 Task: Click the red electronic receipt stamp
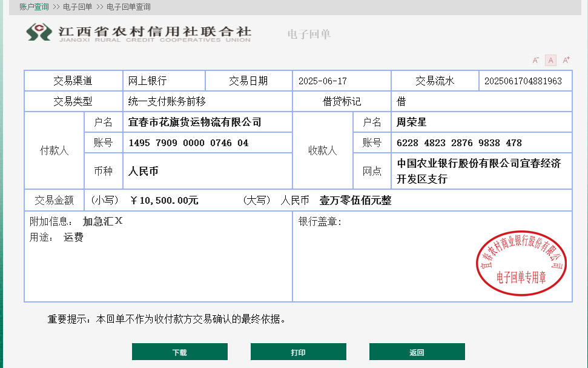point(521,263)
